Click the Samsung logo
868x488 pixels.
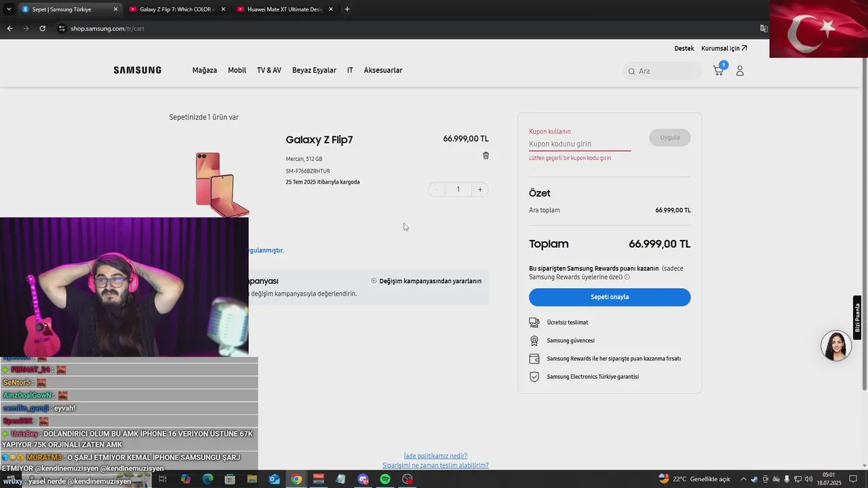(138, 70)
